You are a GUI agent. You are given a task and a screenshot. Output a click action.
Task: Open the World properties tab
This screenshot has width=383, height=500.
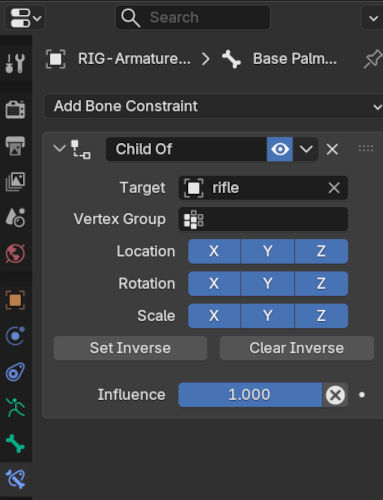pyautogui.click(x=15, y=253)
